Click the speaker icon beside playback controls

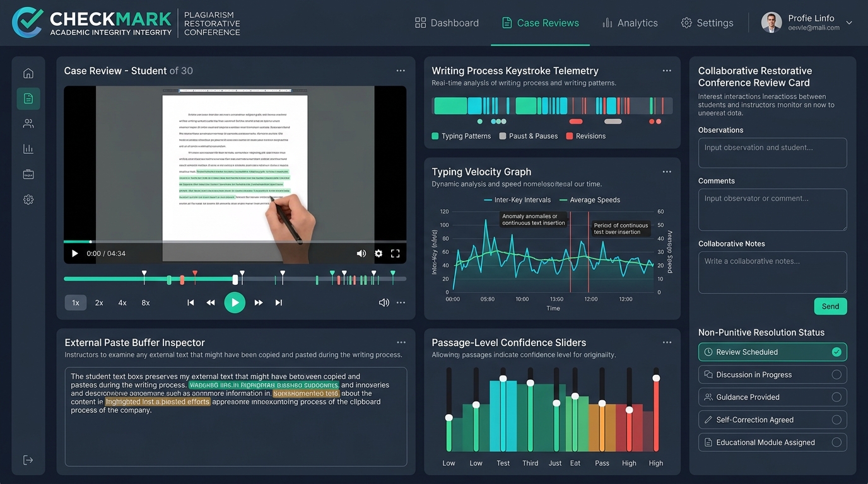coord(384,302)
